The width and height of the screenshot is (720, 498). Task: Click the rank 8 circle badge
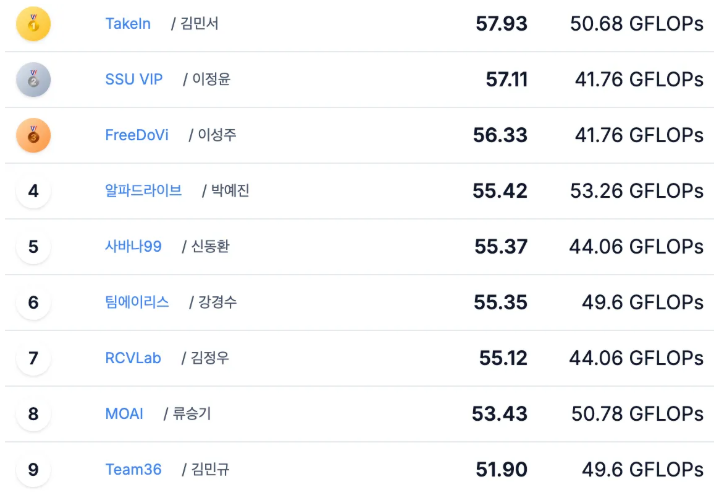[33, 414]
